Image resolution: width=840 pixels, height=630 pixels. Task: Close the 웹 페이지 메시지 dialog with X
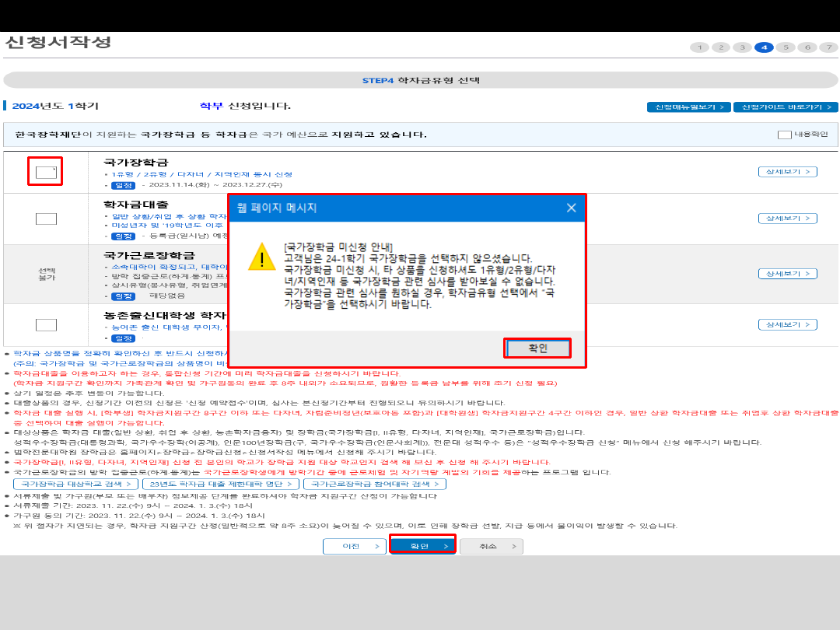(x=571, y=208)
